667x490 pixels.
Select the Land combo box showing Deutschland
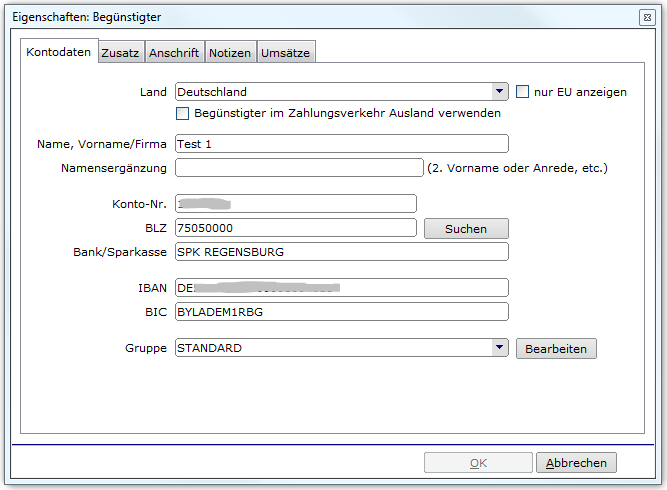coord(342,92)
